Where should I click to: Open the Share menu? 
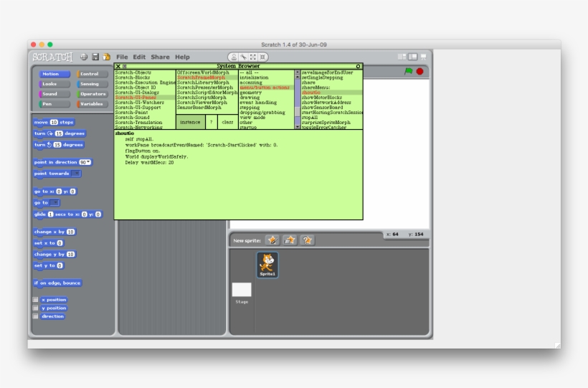(x=160, y=57)
